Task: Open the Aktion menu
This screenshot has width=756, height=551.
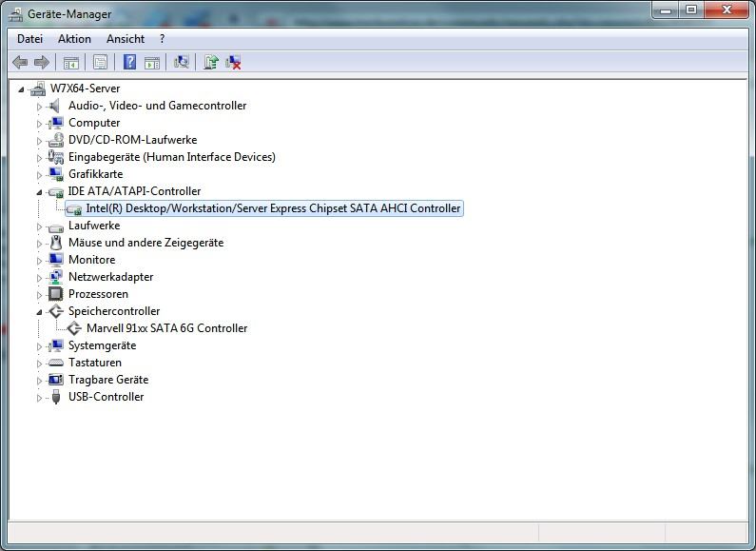Action: coord(74,39)
